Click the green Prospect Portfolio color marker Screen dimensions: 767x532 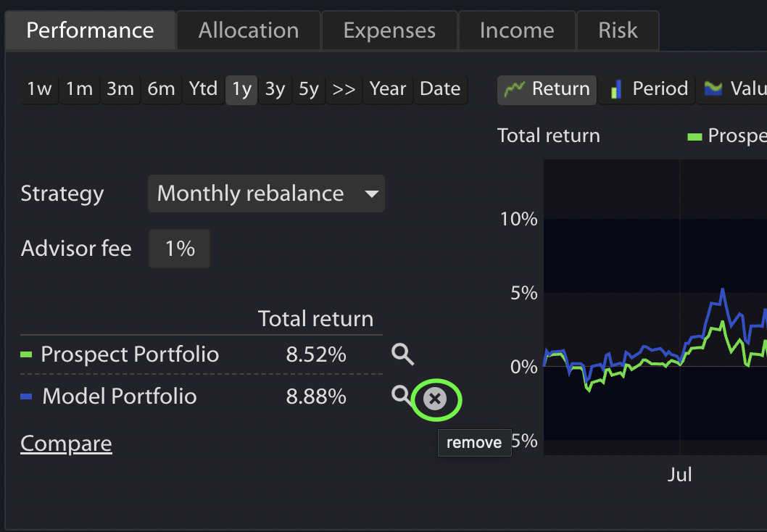point(27,355)
